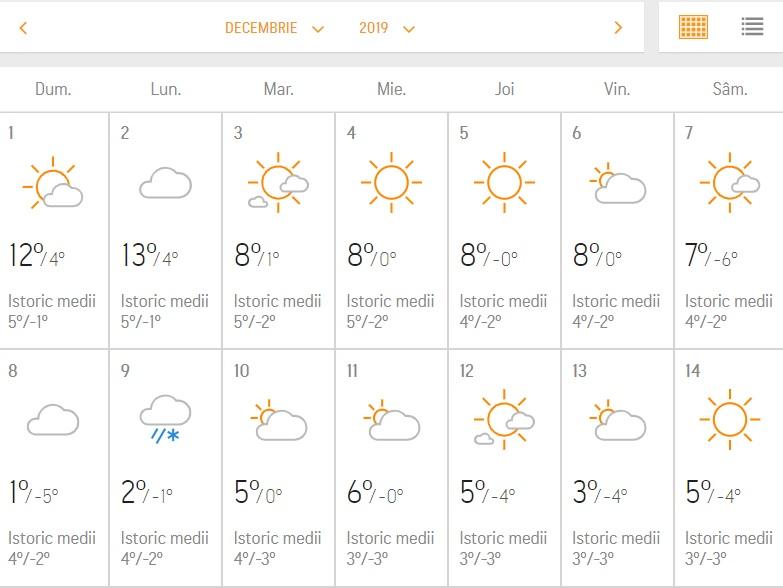Screen dimensions: 783x588
Task: Go to the previous month arrow
Action: click(x=23, y=28)
